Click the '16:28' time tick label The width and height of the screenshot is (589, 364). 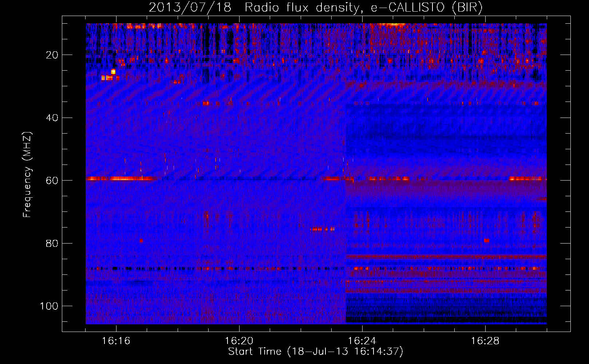[x=485, y=341]
